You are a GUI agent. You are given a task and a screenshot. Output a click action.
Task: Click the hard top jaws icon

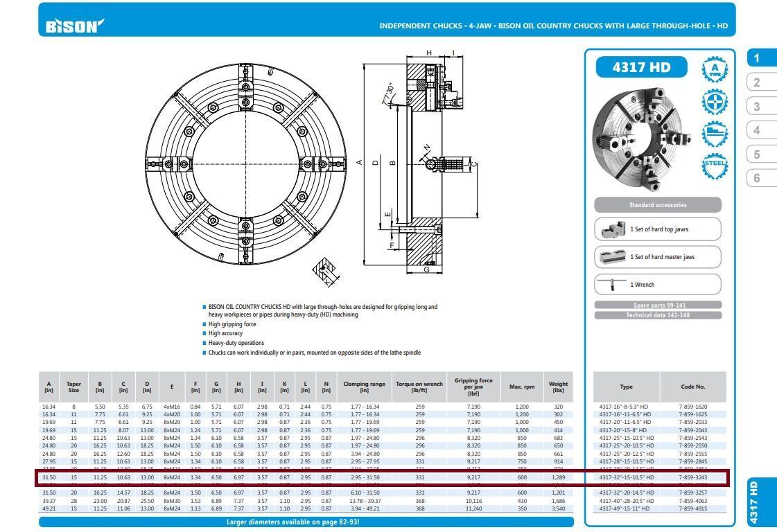(613, 229)
